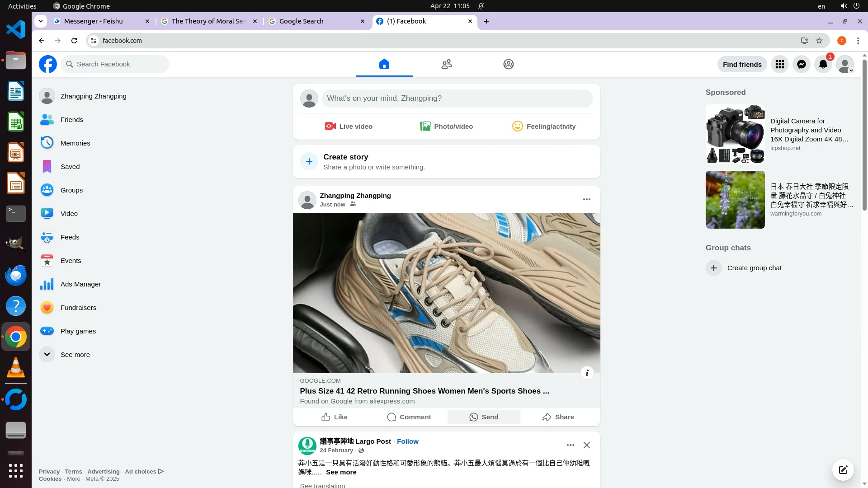Bookmark this page with star icon
Viewport: 868px width, 488px height.
[819, 41]
